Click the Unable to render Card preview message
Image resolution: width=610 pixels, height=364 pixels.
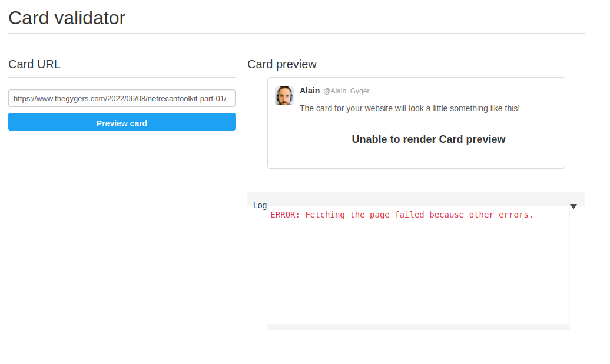coord(428,139)
